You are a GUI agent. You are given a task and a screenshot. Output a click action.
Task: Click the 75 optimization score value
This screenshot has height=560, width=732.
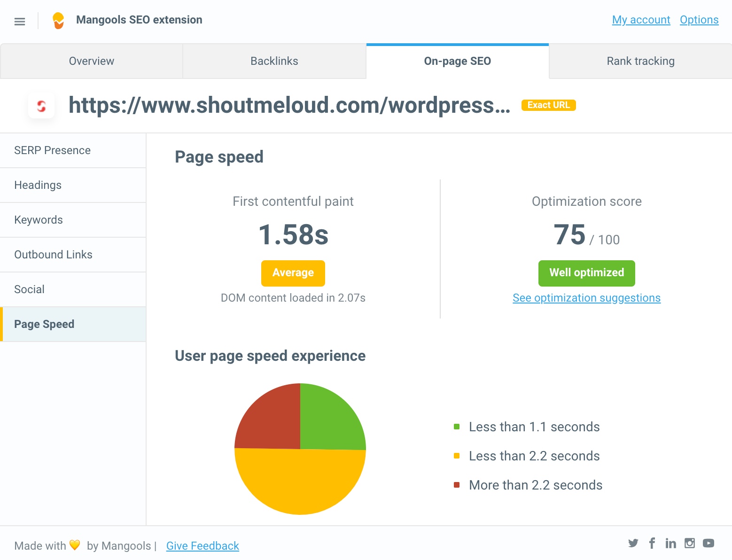coord(569,234)
